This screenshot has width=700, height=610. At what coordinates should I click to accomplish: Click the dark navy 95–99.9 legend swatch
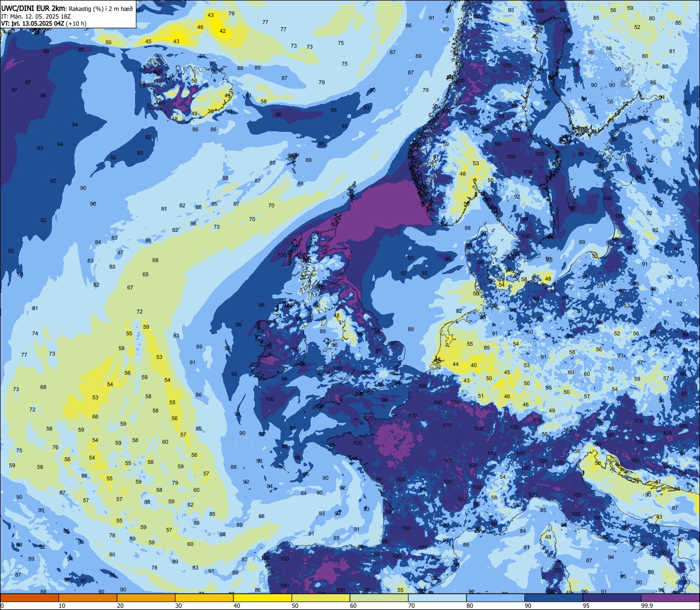[612, 598]
